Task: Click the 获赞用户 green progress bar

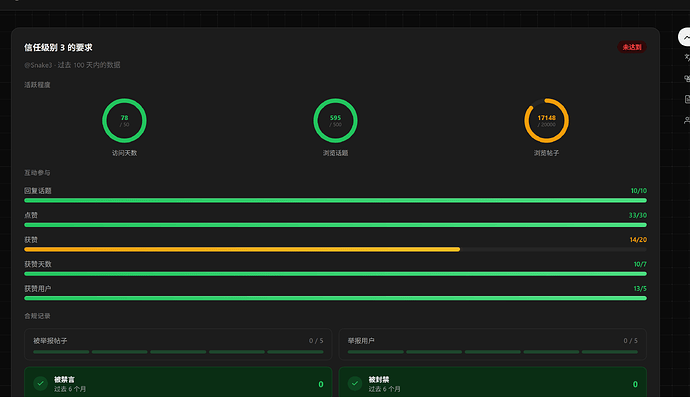Action: coord(335,298)
